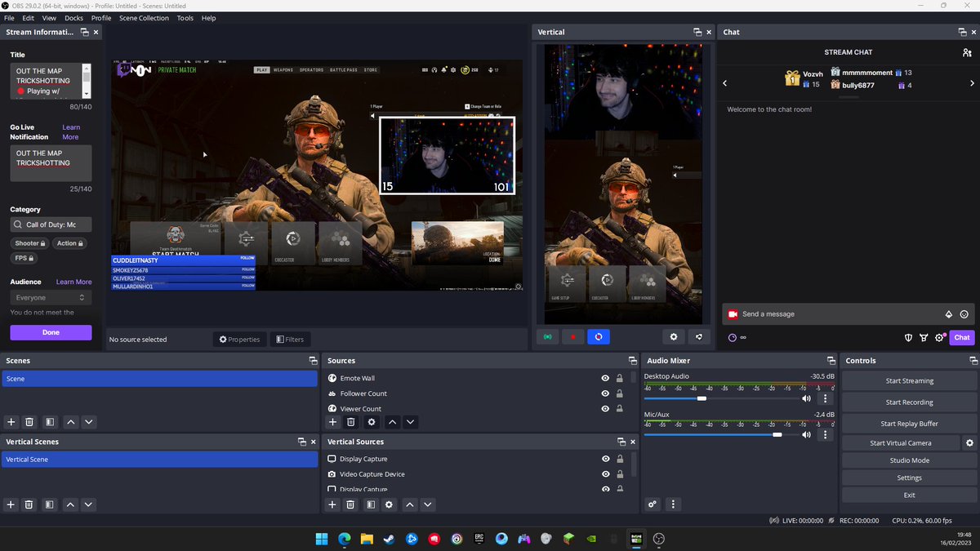The image size is (980, 551).
Task: Open chat community users icon
Action: coord(967,52)
